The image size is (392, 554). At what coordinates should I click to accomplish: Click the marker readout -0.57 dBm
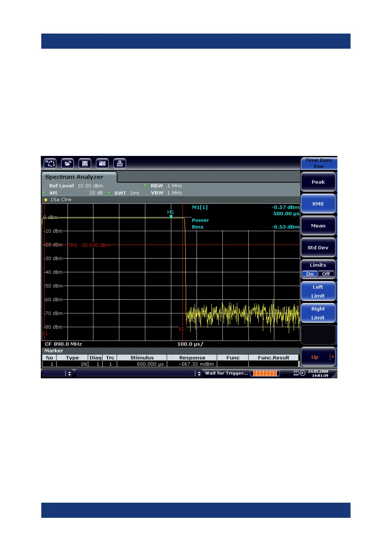pos(285,207)
